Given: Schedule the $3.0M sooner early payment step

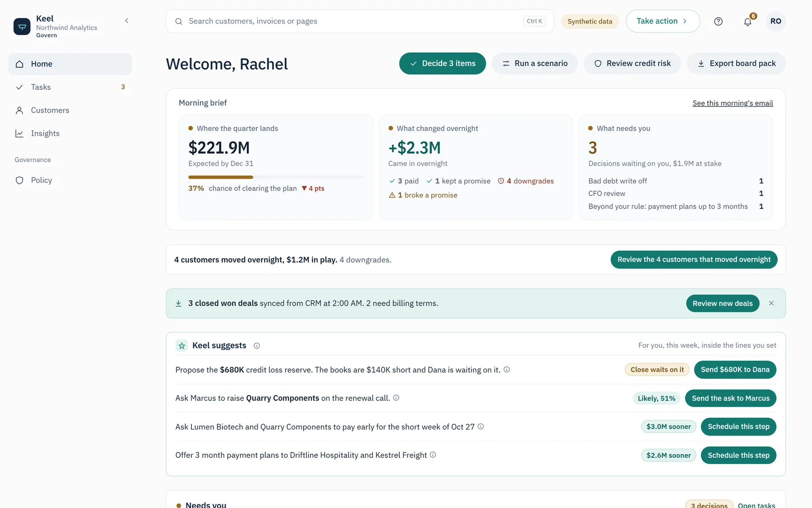Looking at the screenshot, I should click(738, 427).
